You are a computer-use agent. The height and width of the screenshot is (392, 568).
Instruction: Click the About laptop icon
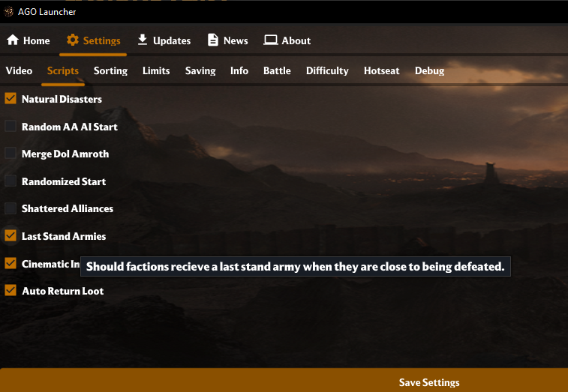[271, 40]
